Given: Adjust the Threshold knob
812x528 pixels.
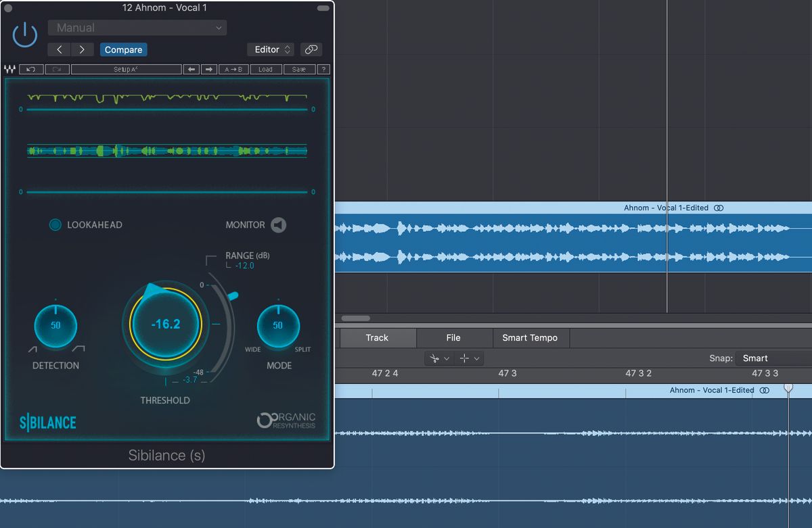Looking at the screenshot, I should pyautogui.click(x=165, y=325).
